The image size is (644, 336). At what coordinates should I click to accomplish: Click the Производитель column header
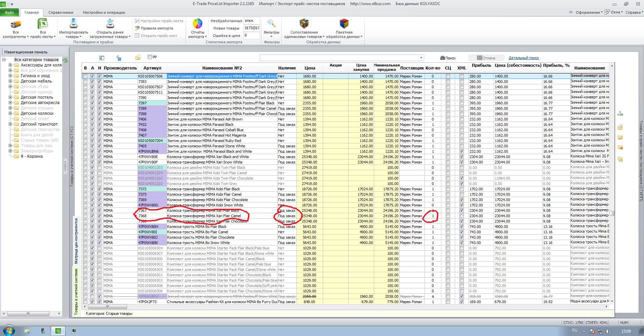pos(120,68)
